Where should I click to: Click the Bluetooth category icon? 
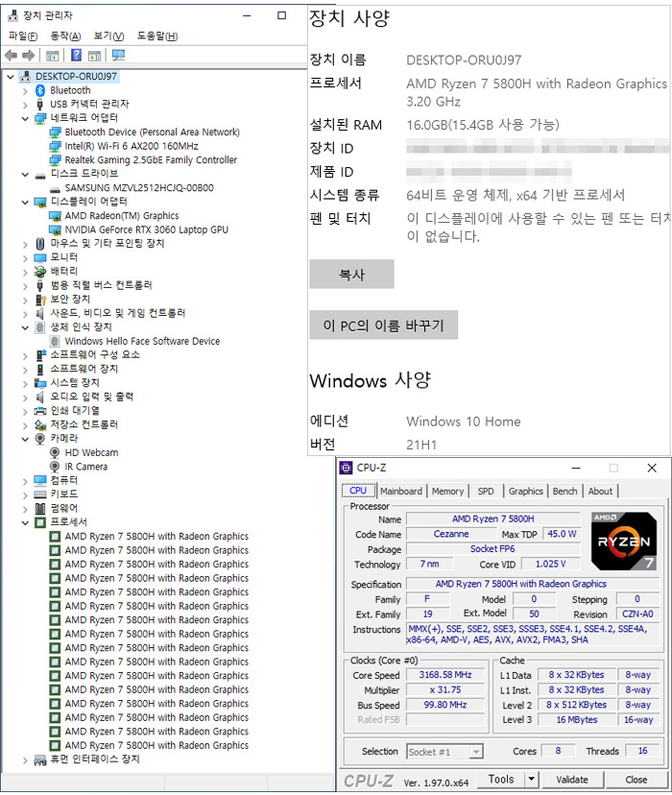pyautogui.click(x=40, y=90)
